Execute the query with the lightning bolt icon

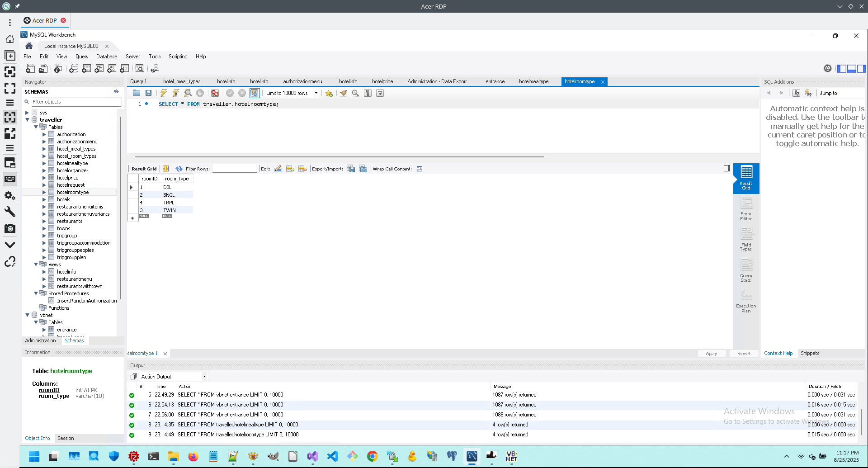(x=164, y=93)
